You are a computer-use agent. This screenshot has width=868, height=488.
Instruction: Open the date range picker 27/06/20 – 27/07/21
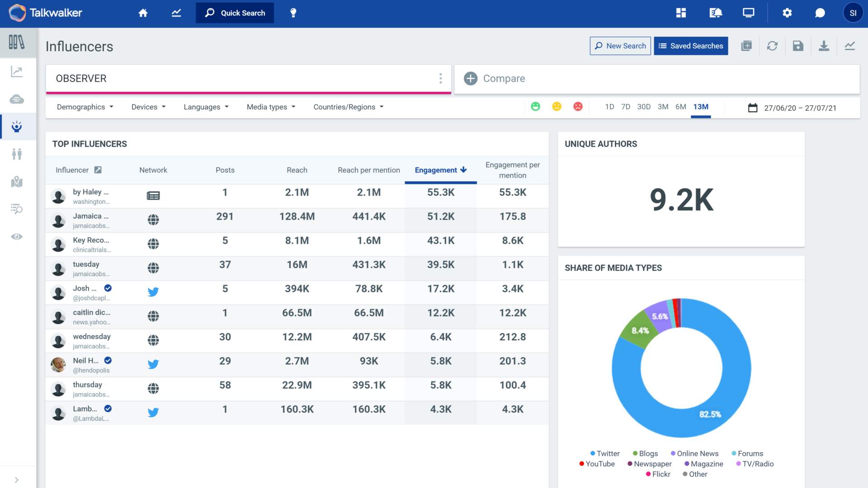pos(792,108)
